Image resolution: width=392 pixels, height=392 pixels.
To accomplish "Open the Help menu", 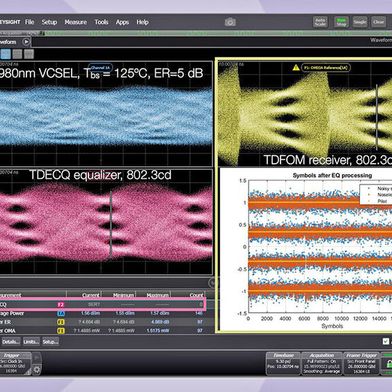I will click(x=142, y=22).
